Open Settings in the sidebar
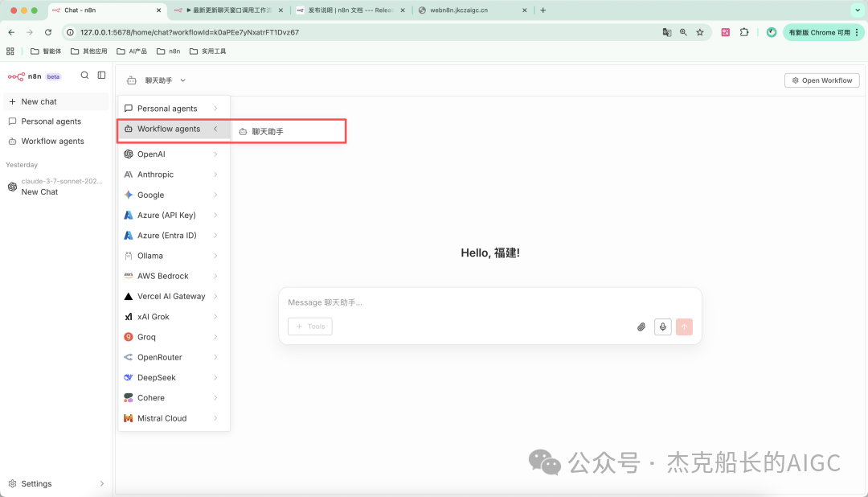The height and width of the screenshot is (497, 868). 56,483
